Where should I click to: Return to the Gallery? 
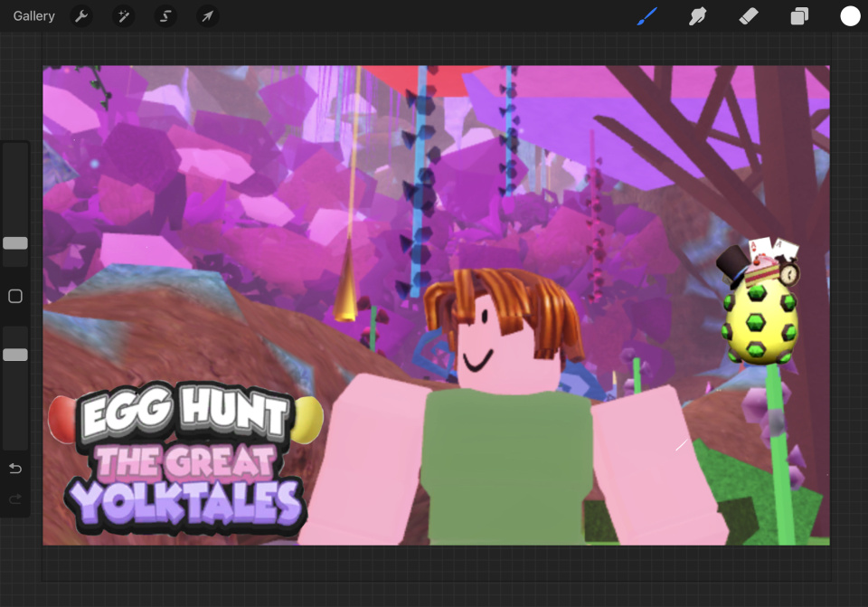(x=33, y=16)
